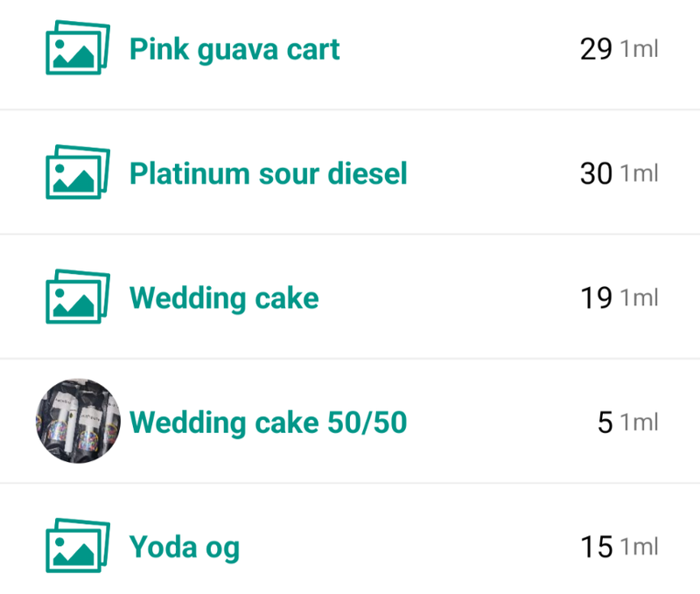Open the Yoda og item
Screen dimensions: 700x594
[185, 549]
